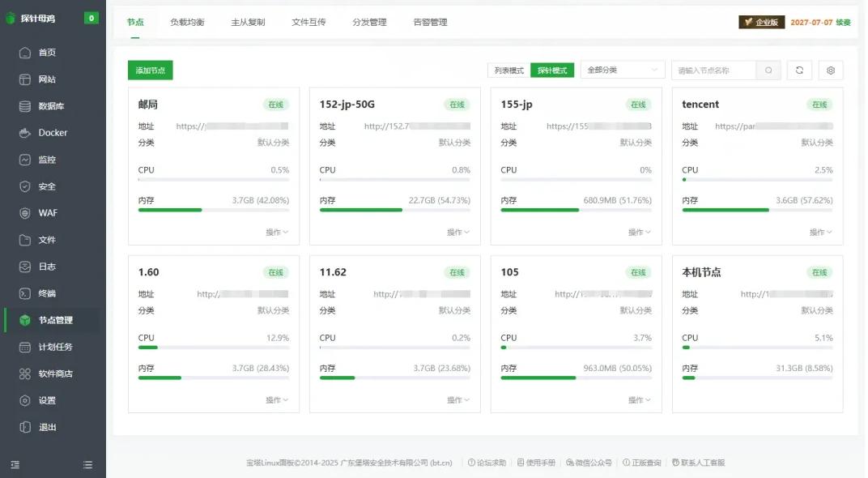Collapse the sidebar with the bottom-left icon

[x=15, y=464]
